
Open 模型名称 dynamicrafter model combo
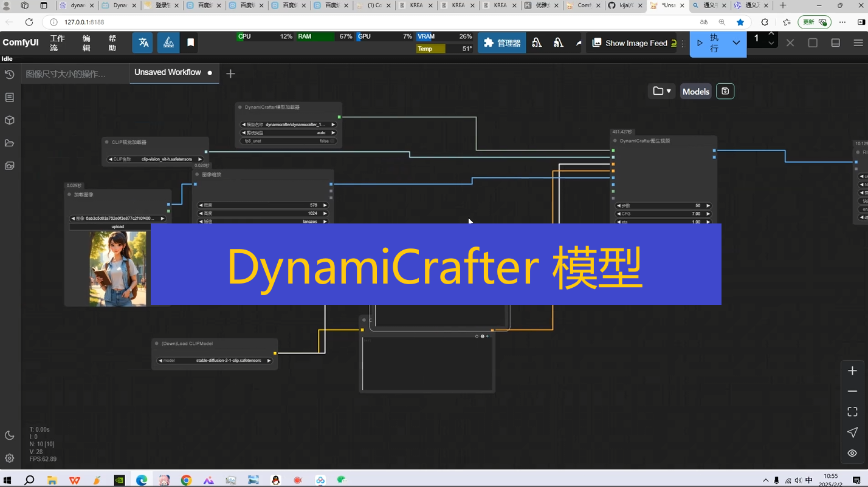(x=289, y=124)
